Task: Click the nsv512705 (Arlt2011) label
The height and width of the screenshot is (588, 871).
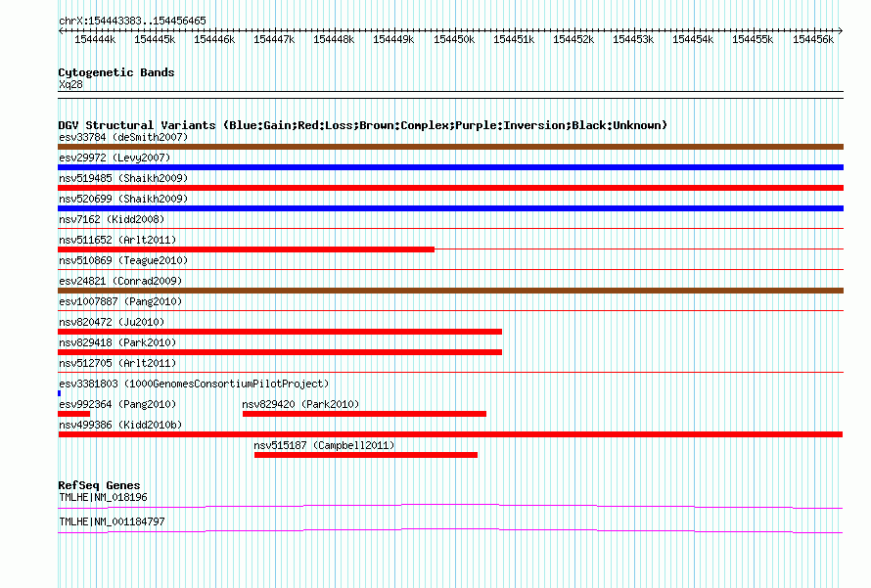Action: [x=117, y=363]
